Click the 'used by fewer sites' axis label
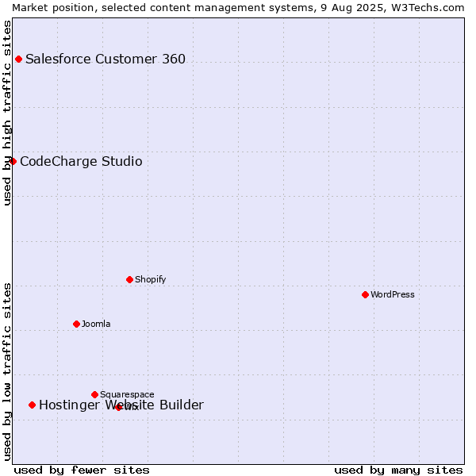 point(82,470)
